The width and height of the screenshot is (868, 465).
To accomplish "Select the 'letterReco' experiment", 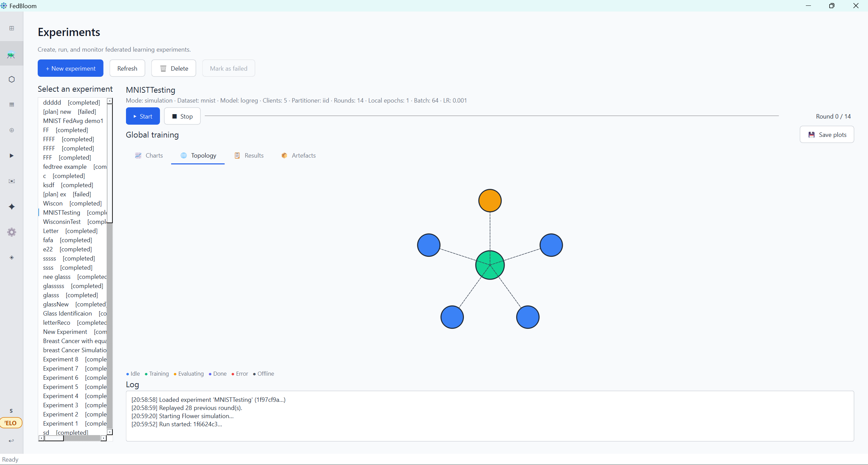I will click(x=73, y=322).
